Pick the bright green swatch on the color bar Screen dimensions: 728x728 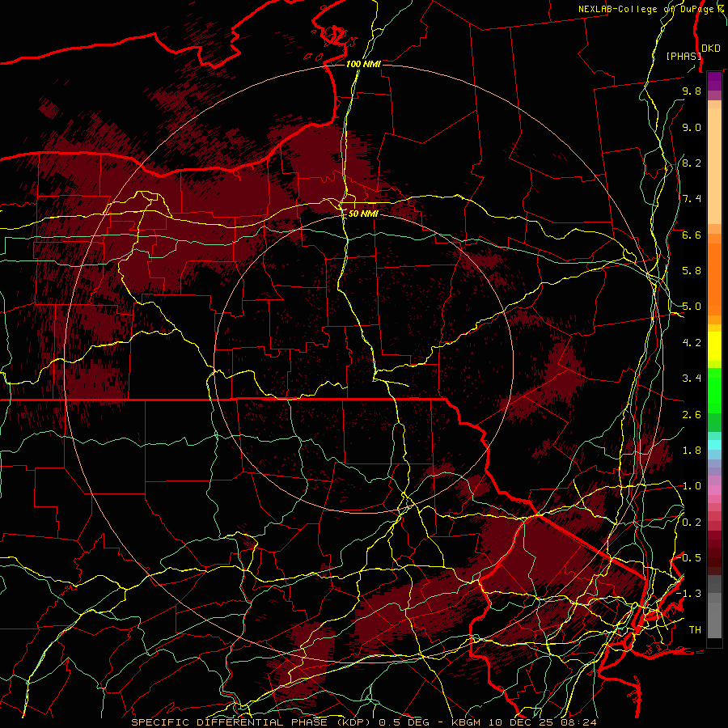click(x=714, y=390)
